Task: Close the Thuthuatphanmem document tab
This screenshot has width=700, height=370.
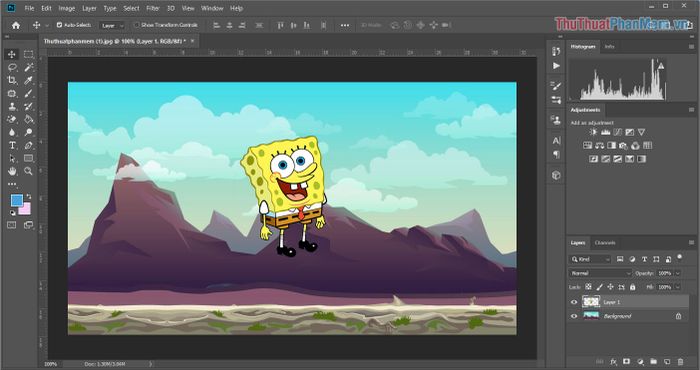Action: (x=192, y=41)
